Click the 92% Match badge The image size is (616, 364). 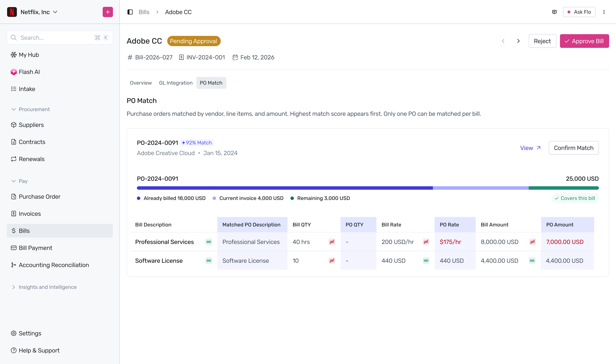197,143
